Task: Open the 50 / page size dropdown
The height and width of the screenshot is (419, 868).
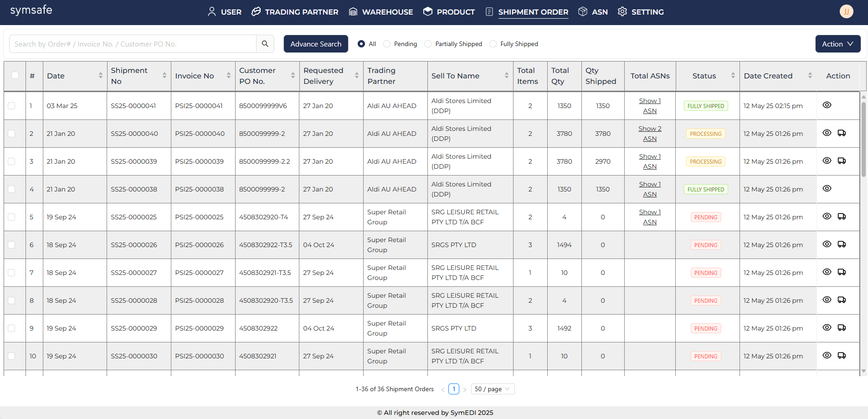Action: (492, 389)
